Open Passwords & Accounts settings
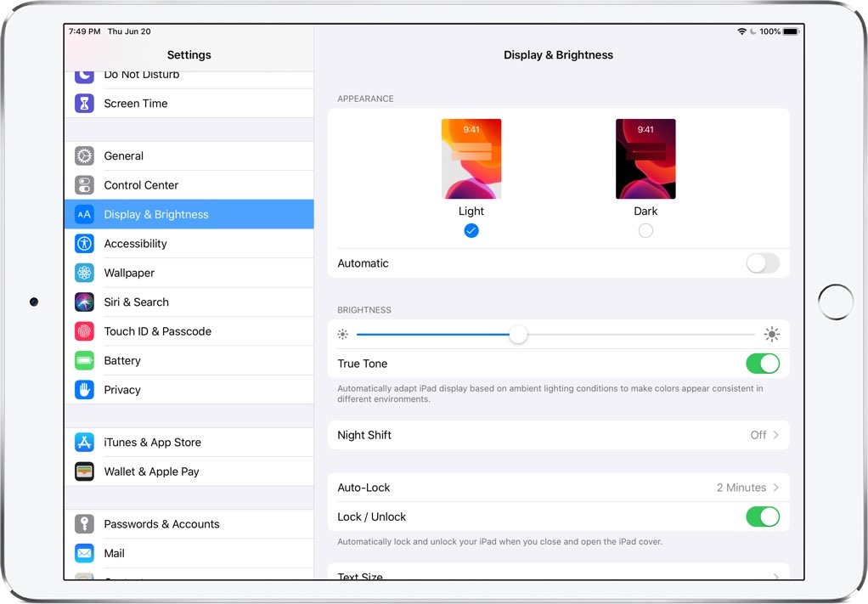 (189, 524)
